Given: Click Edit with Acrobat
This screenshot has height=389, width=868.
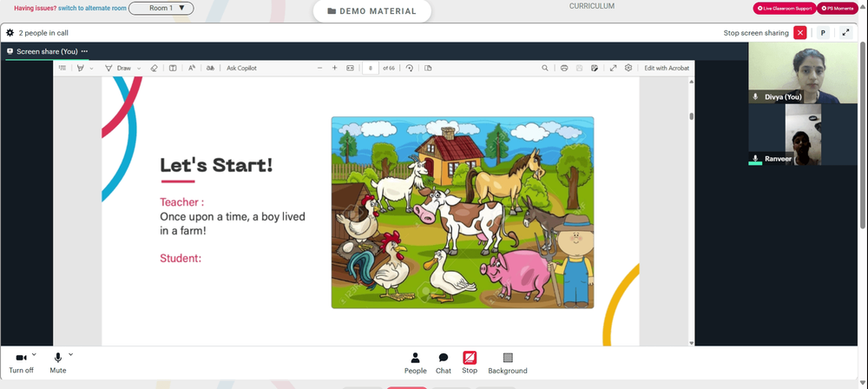Looking at the screenshot, I should point(667,68).
